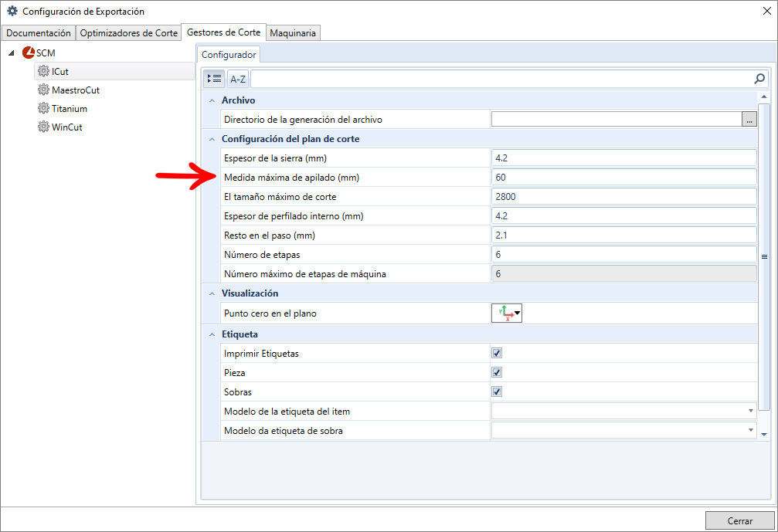Viewport: 778px width, 532px height.
Task: Collapse the SCM tree node
Action: pyautogui.click(x=12, y=53)
